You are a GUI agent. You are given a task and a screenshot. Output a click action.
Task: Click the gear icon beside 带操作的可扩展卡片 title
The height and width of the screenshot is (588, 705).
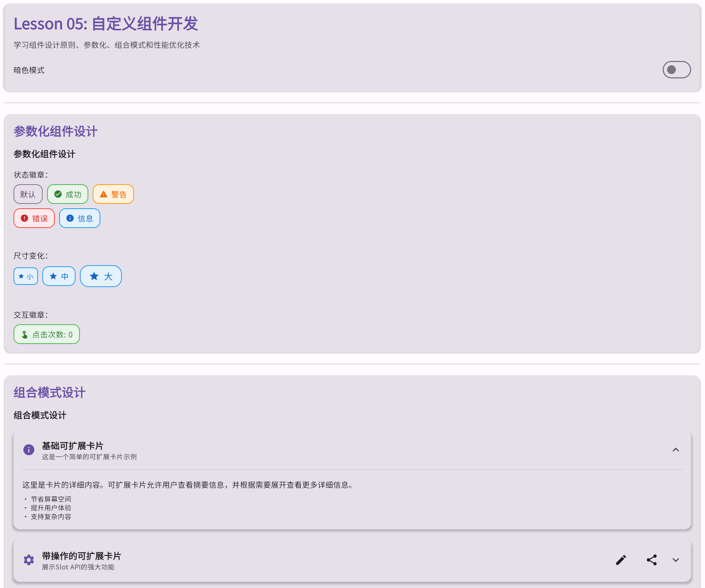(x=28, y=560)
